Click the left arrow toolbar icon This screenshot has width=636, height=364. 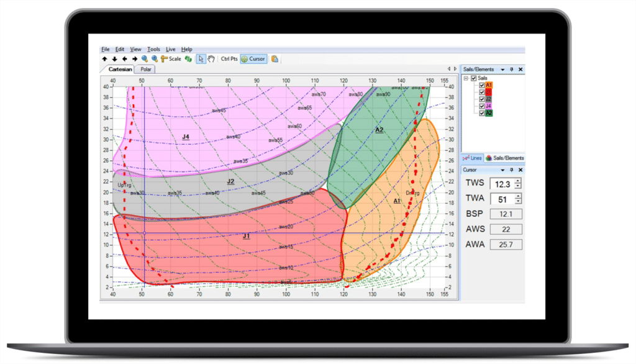click(x=124, y=59)
